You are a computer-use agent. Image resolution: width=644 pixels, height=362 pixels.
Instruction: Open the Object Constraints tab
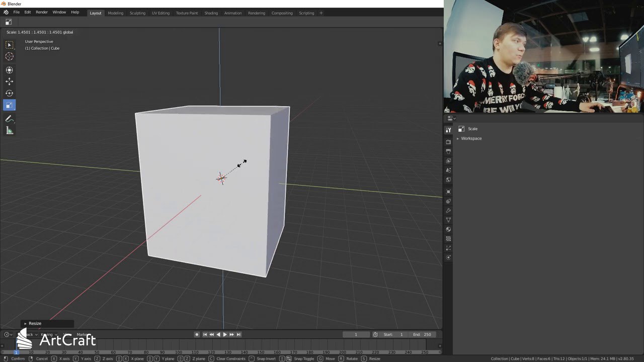[448, 201]
